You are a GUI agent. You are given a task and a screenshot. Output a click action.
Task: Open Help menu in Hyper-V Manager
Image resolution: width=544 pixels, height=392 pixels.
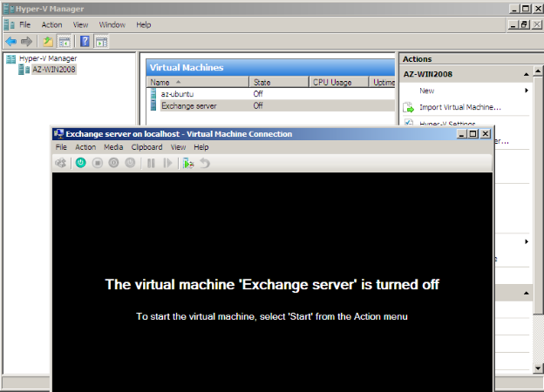coord(144,25)
